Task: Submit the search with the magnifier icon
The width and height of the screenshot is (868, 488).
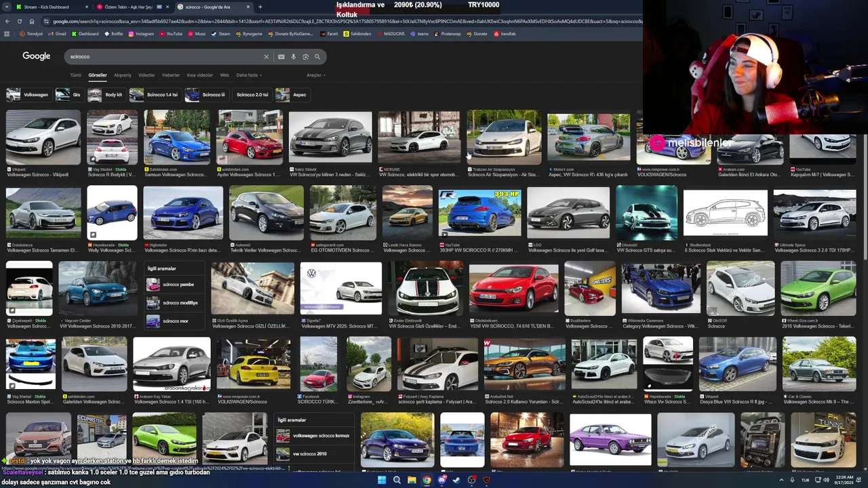Action: point(317,57)
